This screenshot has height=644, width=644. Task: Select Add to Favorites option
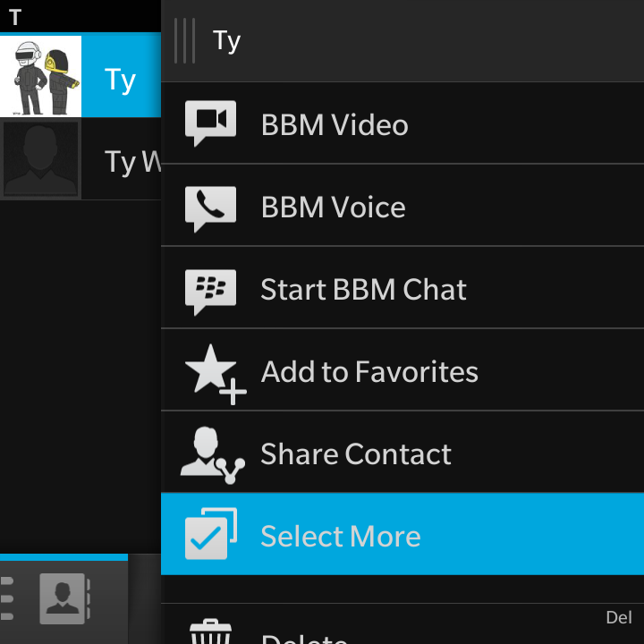click(x=402, y=369)
